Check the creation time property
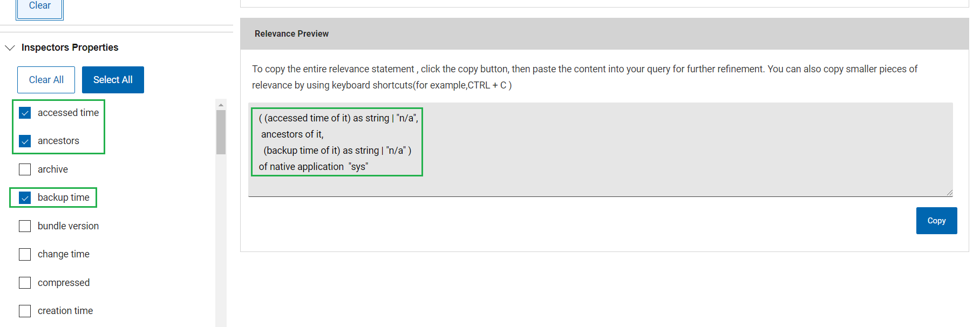 tap(25, 311)
